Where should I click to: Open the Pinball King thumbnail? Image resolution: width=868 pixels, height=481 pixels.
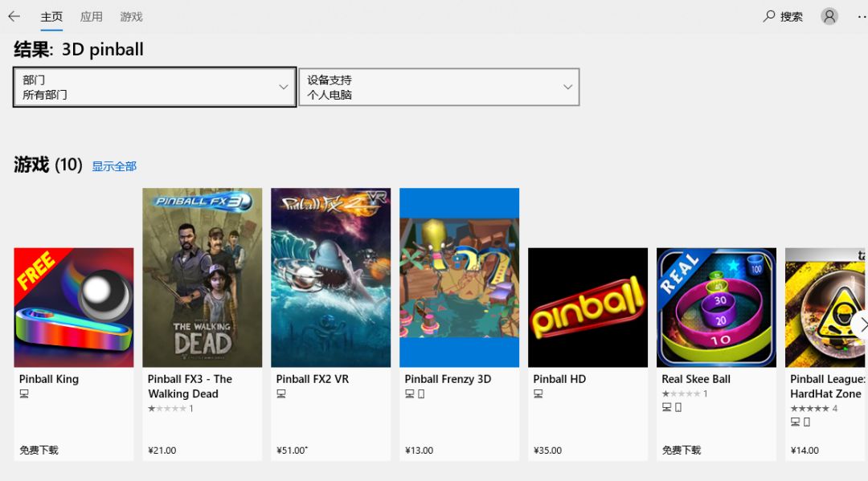(74, 308)
